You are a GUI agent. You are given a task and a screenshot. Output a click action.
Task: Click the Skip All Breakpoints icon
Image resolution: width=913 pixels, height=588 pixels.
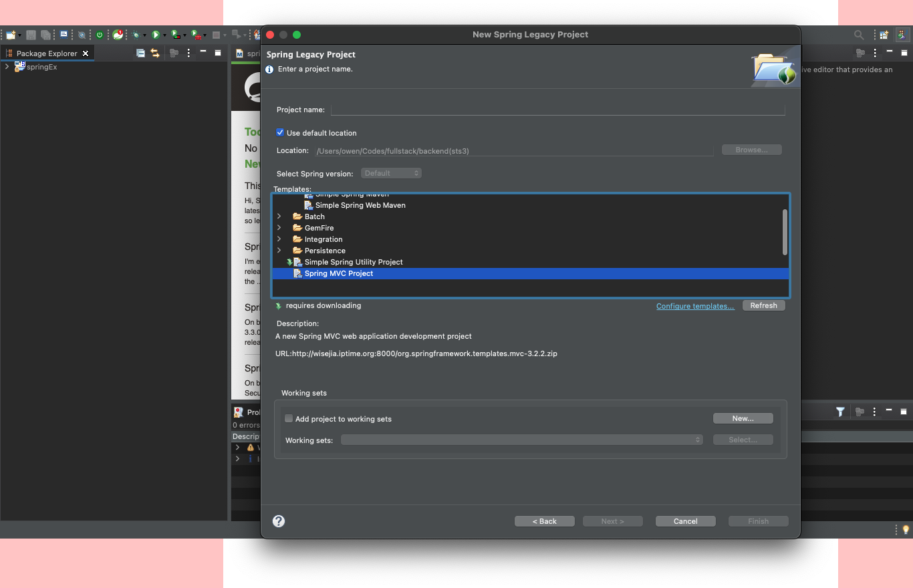coord(82,35)
